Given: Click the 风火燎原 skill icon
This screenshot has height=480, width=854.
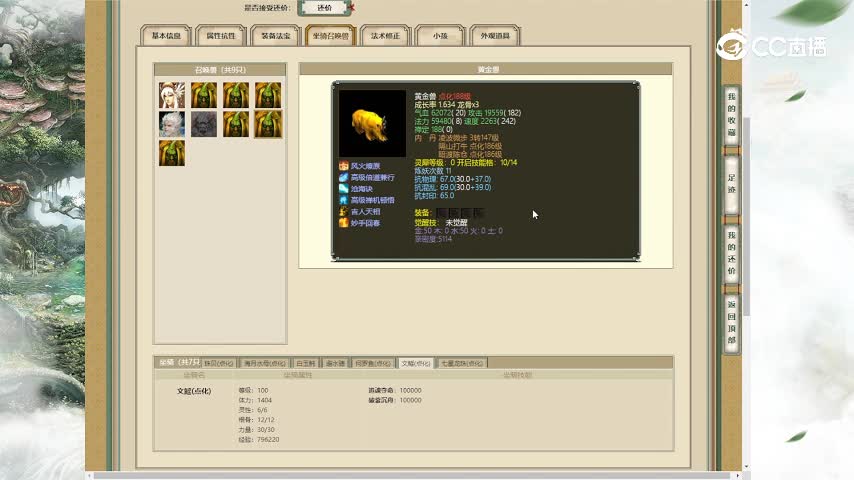Looking at the screenshot, I should click(x=344, y=166).
